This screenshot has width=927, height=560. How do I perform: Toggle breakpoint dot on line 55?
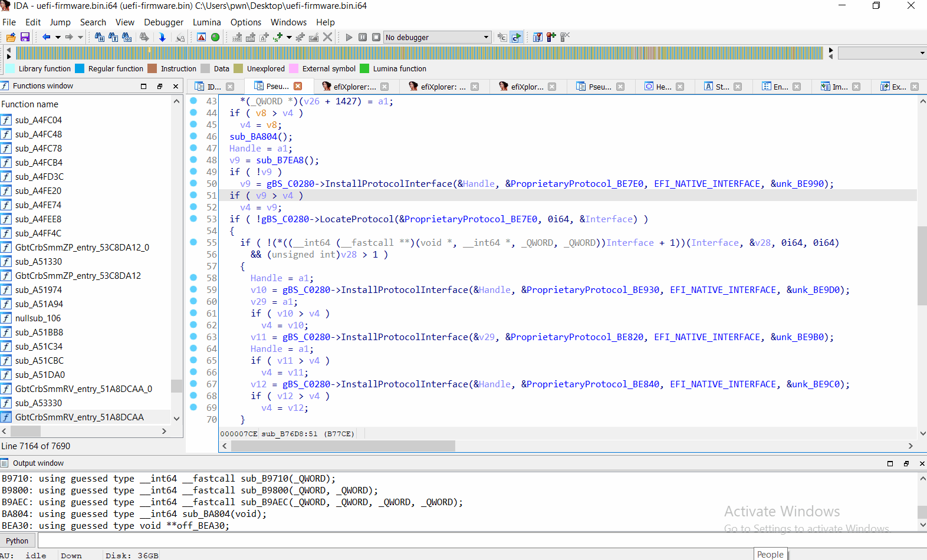[193, 242]
